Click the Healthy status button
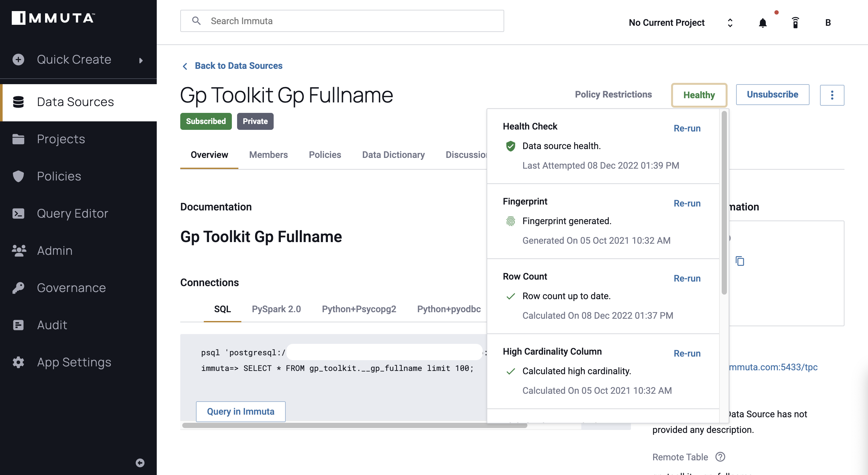868x475 pixels. (x=699, y=95)
